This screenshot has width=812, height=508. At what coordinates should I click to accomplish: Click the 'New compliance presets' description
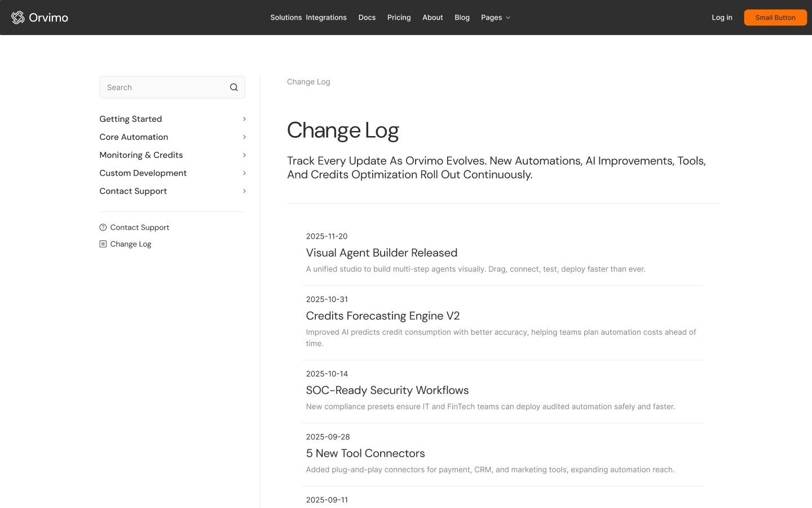coord(491,406)
